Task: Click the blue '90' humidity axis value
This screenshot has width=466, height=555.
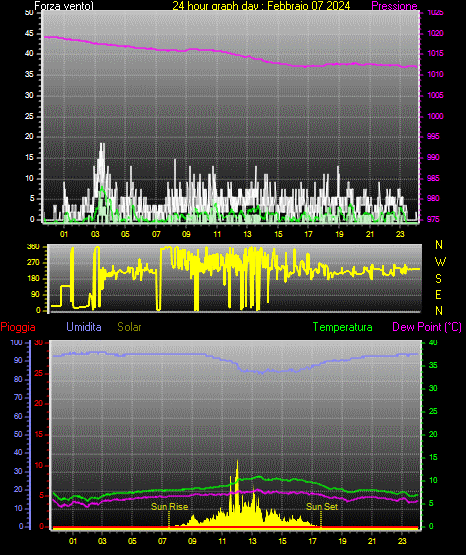Action: (x=18, y=360)
